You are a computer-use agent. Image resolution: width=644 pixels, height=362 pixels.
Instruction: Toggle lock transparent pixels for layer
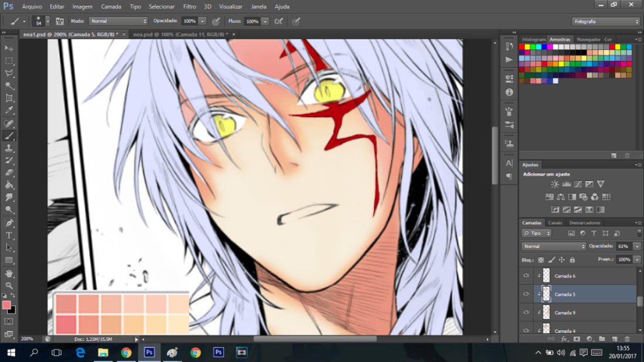click(x=541, y=259)
